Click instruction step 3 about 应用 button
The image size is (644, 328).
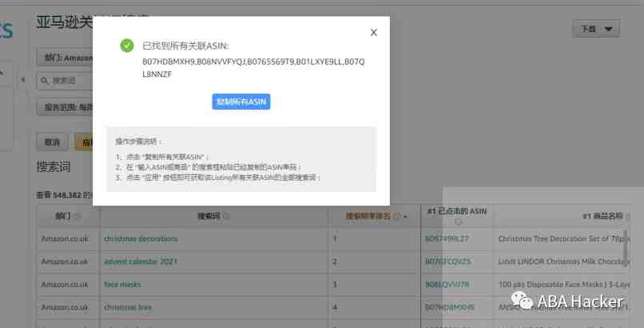point(217,178)
